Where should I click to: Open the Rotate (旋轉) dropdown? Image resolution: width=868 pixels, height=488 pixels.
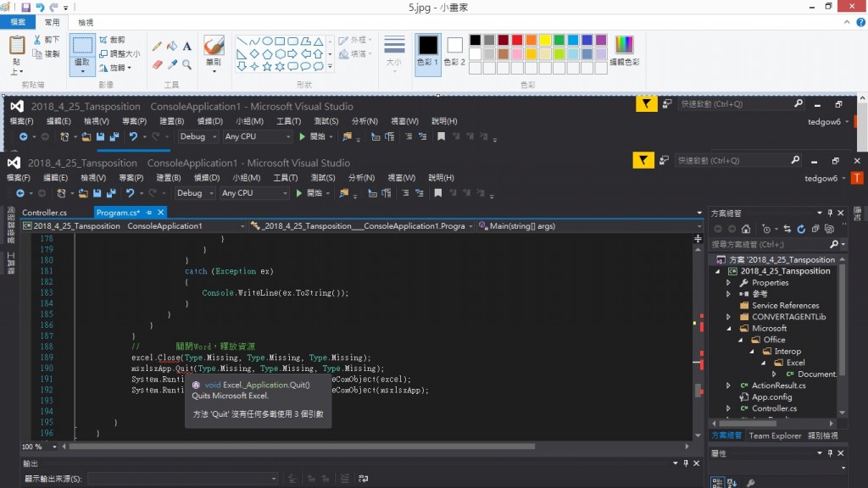click(129, 68)
